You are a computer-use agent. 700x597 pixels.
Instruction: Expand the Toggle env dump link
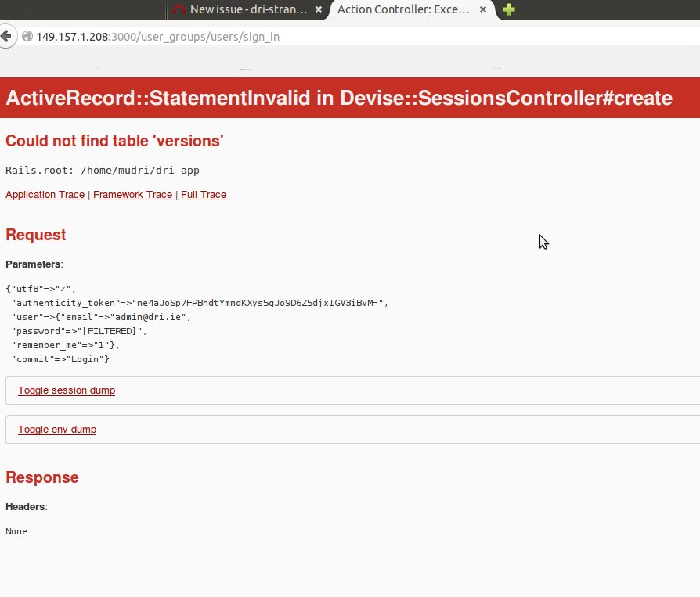57,430
